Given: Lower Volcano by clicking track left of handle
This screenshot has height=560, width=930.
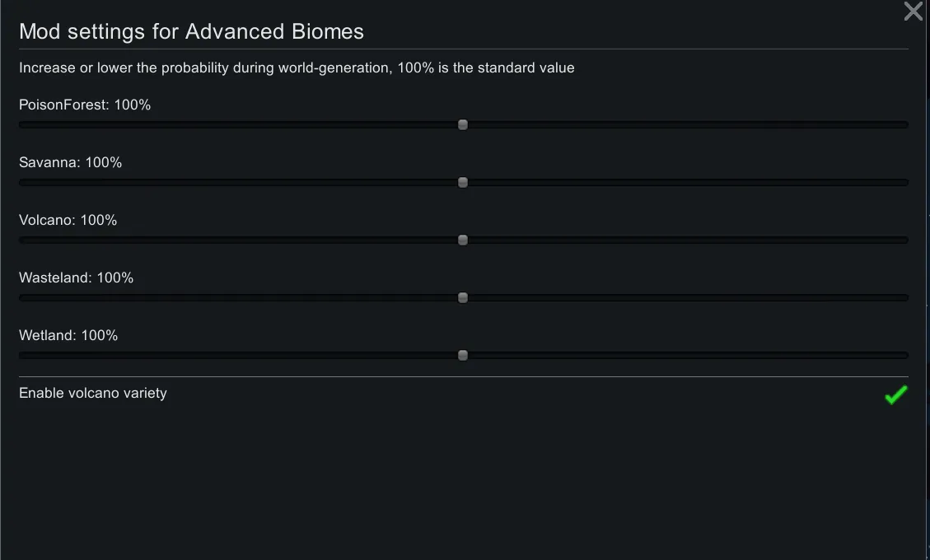Looking at the screenshot, I should click(239, 240).
